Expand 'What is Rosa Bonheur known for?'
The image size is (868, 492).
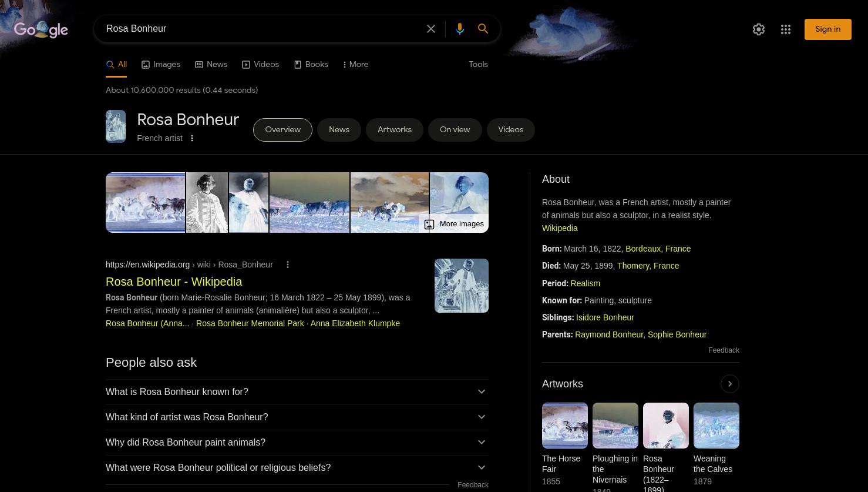pos(297,392)
